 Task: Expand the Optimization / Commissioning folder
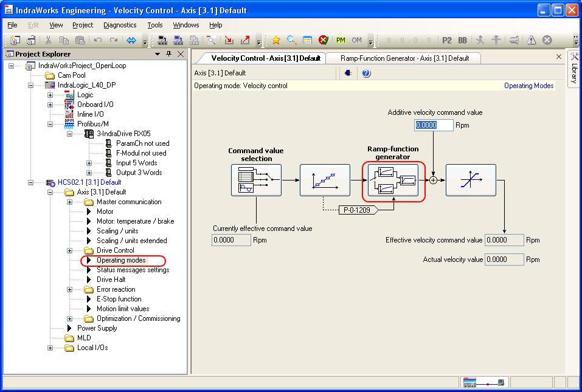point(69,318)
